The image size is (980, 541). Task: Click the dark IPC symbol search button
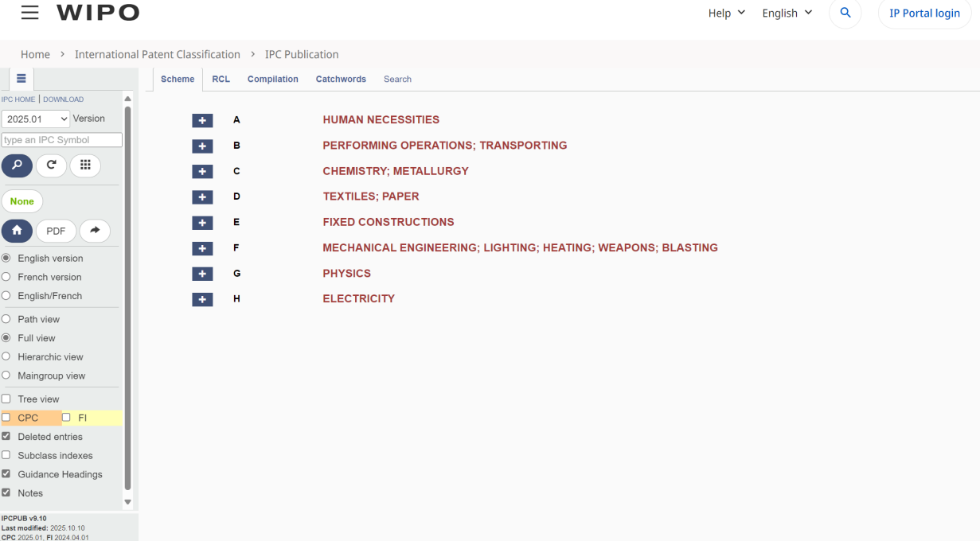point(17,165)
